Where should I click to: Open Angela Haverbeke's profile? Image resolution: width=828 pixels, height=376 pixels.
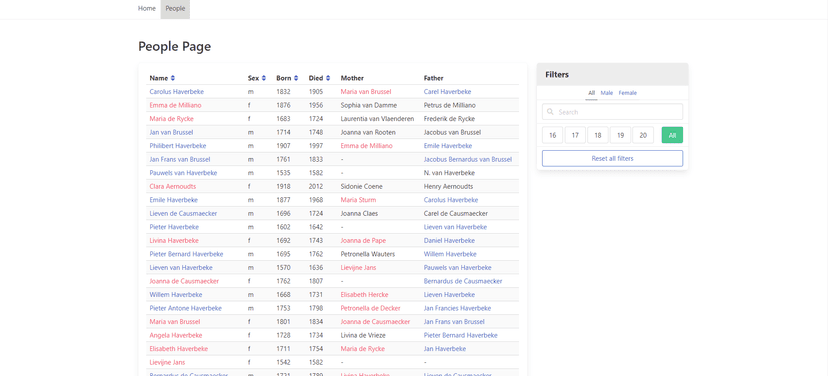point(176,335)
